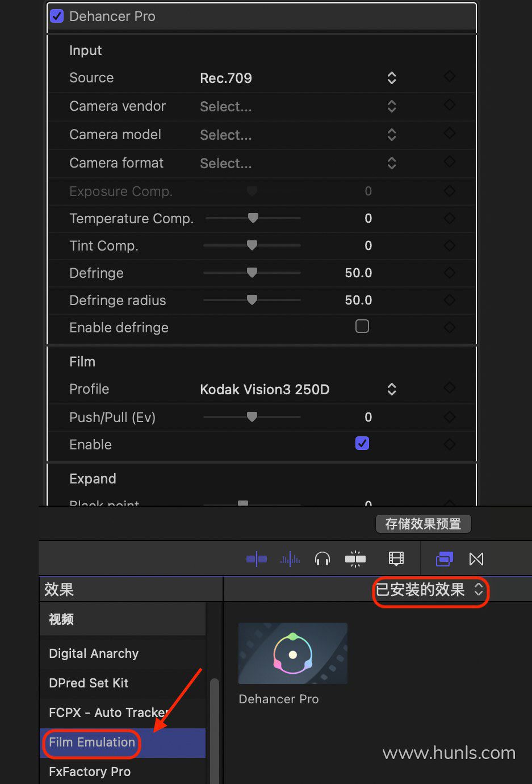Click the Dehancer Pro thumbnail caption
Image resolution: width=532 pixels, height=784 pixels.
[x=279, y=699]
